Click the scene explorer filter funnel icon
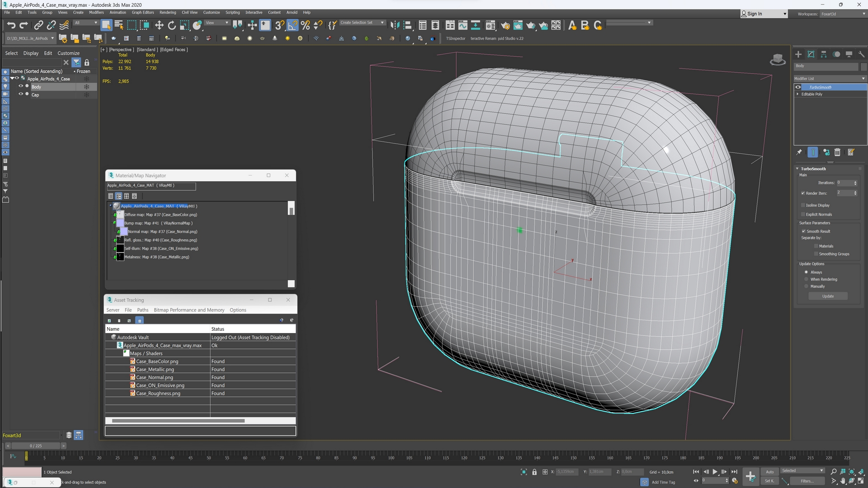Viewport: 868px width, 488px height. click(x=76, y=62)
